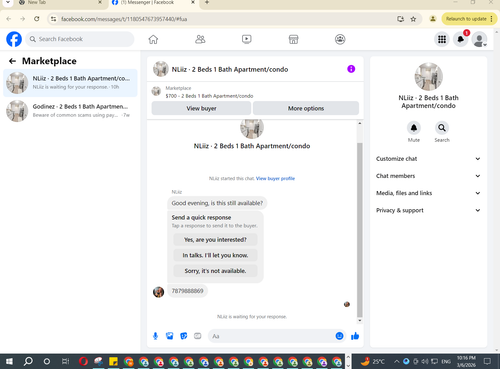Send quick reply 'In talks. I'll let you know.'
This screenshot has width=500, height=369.
coord(215,255)
